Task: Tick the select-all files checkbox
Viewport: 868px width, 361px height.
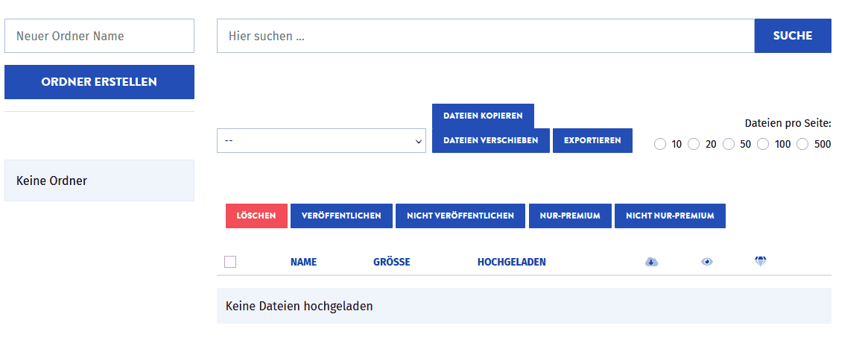Action: (x=230, y=262)
